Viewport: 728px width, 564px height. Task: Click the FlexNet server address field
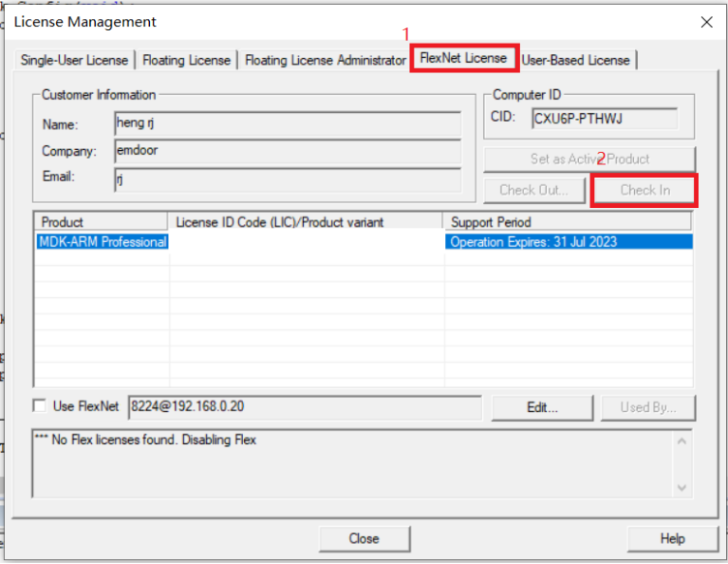(x=304, y=407)
